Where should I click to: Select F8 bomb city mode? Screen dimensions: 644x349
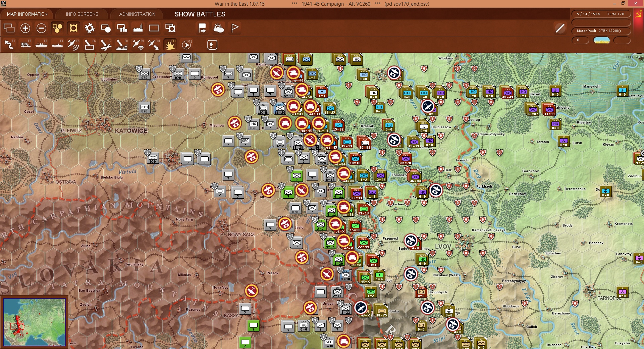(x=122, y=45)
